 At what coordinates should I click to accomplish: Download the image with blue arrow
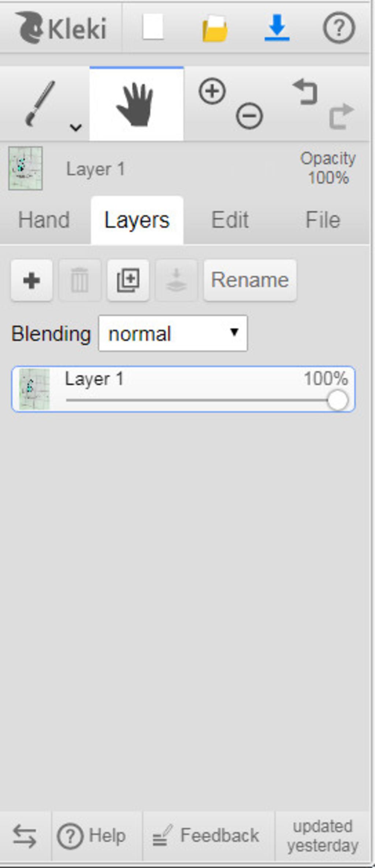[x=277, y=27]
